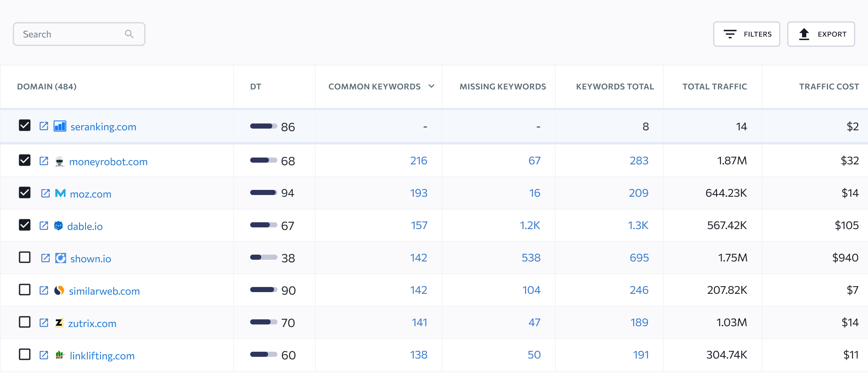This screenshot has width=868, height=373.
Task: Click the search magnifier icon
Action: (x=129, y=34)
